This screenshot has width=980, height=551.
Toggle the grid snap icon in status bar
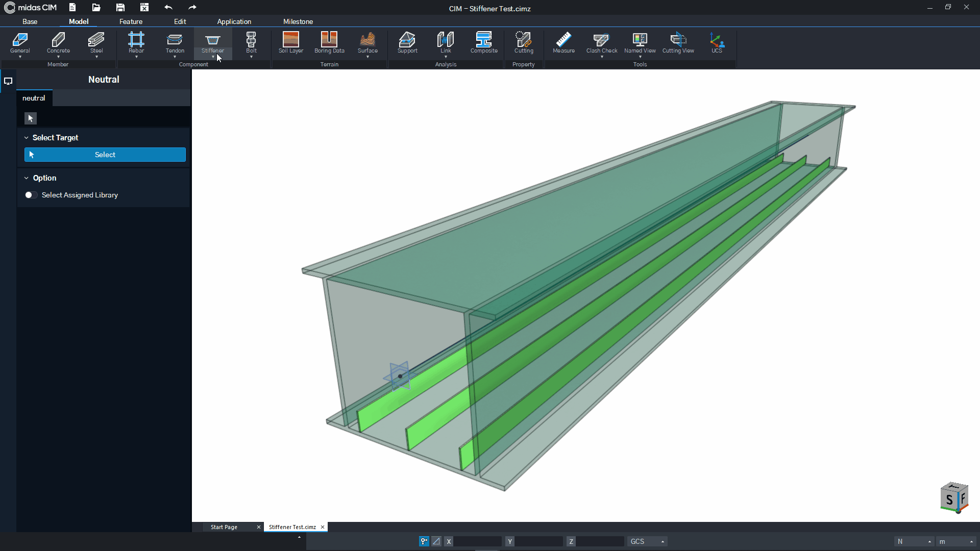436,541
